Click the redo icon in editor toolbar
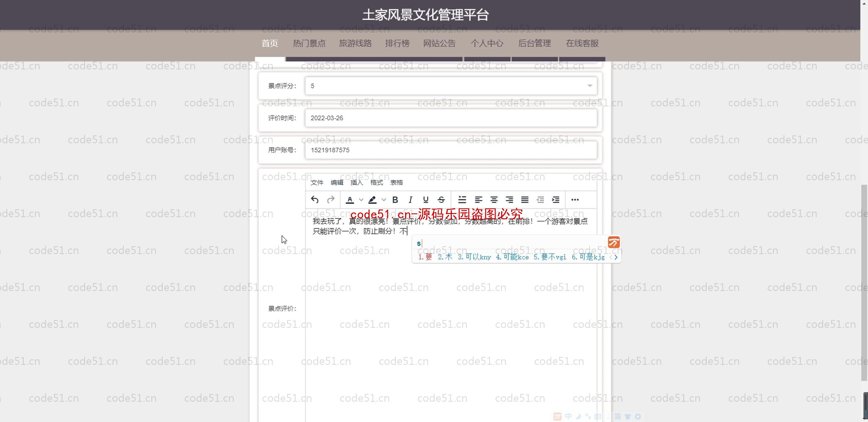This screenshot has width=868, height=422. (x=330, y=200)
